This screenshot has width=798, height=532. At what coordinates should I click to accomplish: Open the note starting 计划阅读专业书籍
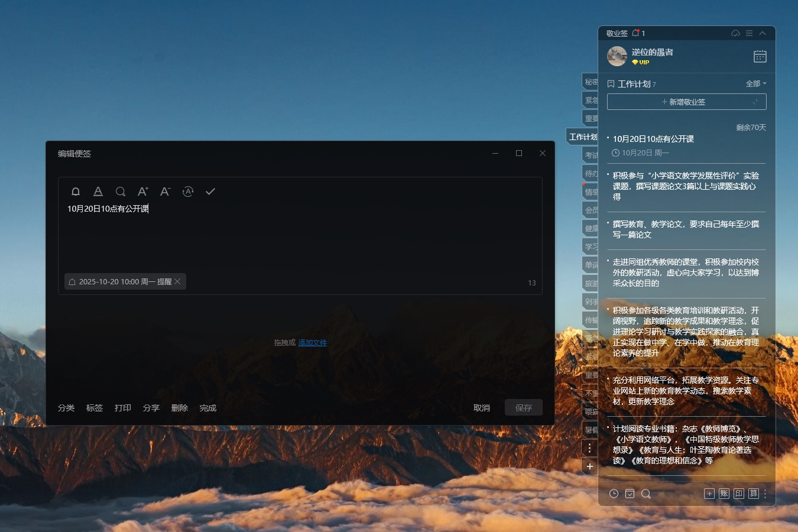[686, 445]
